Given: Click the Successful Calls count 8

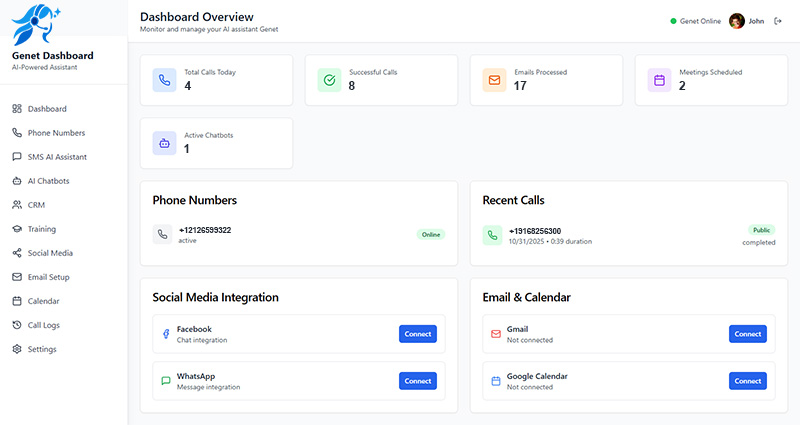Looking at the screenshot, I should click(352, 86).
